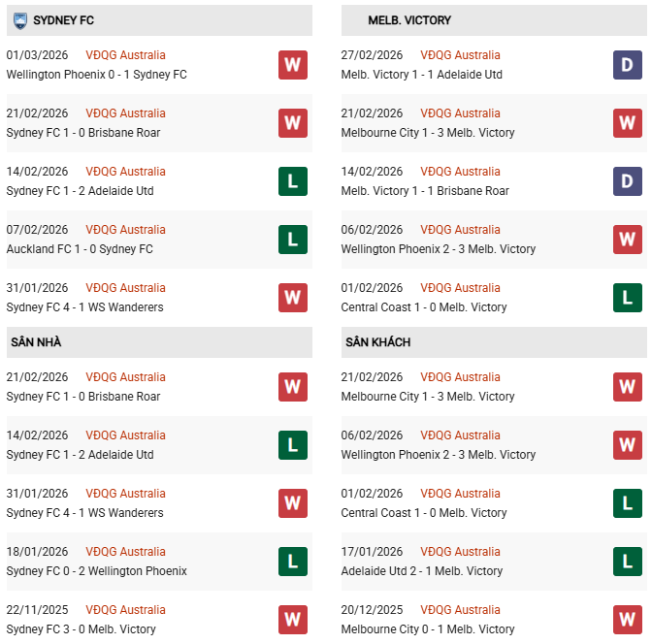Click W badge for Sydney FC 3-0 Melb. Victory
The height and width of the screenshot is (644, 652).
pos(293,620)
